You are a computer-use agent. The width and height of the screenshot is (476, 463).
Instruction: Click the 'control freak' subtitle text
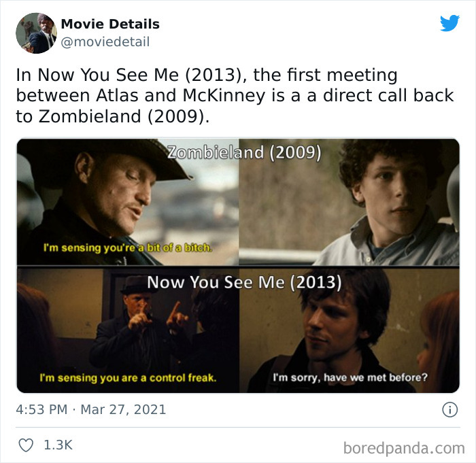[x=128, y=378]
